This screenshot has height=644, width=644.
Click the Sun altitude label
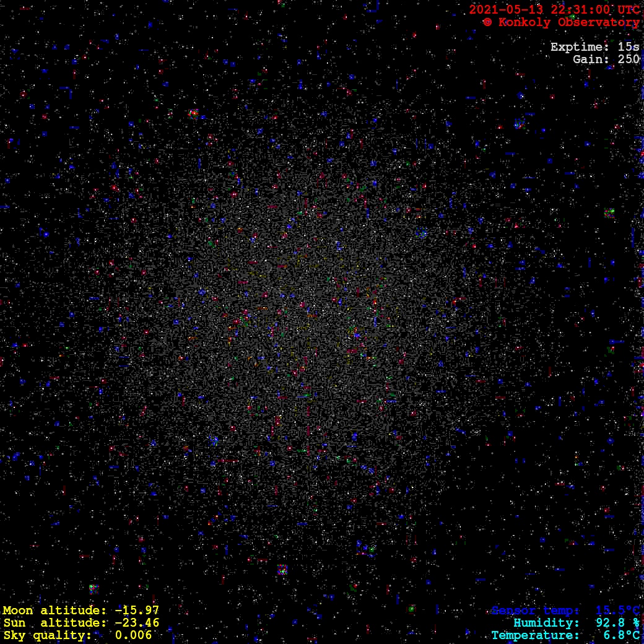(54, 623)
